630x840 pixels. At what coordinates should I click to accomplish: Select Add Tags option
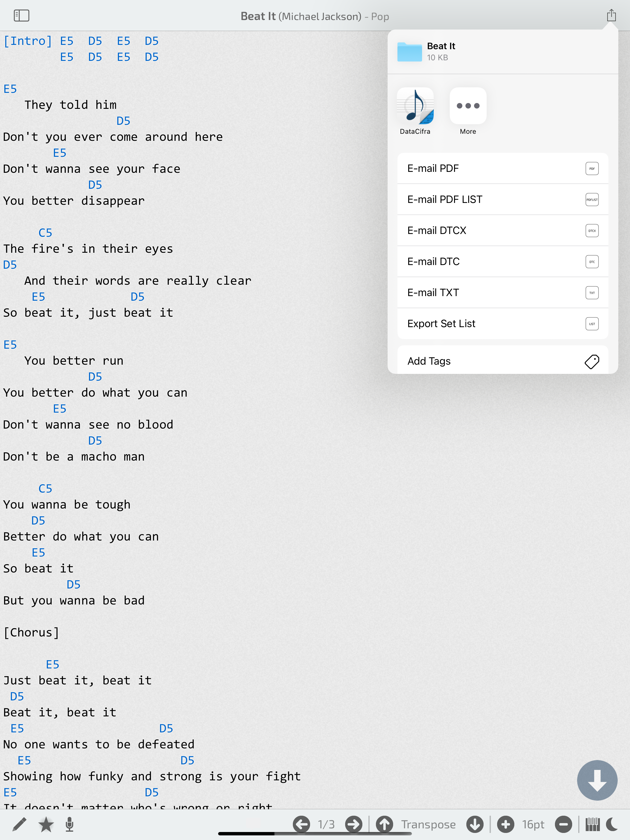point(502,361)
